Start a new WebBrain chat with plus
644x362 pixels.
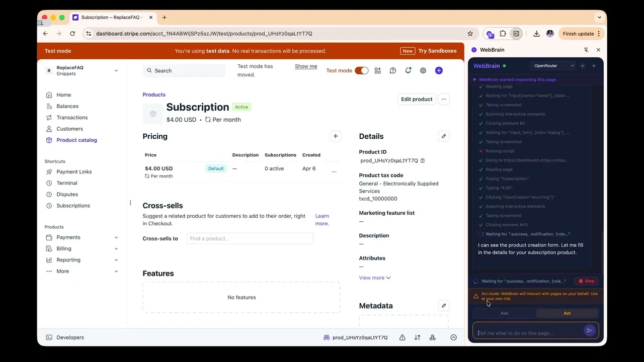click(x=594, y=66)
